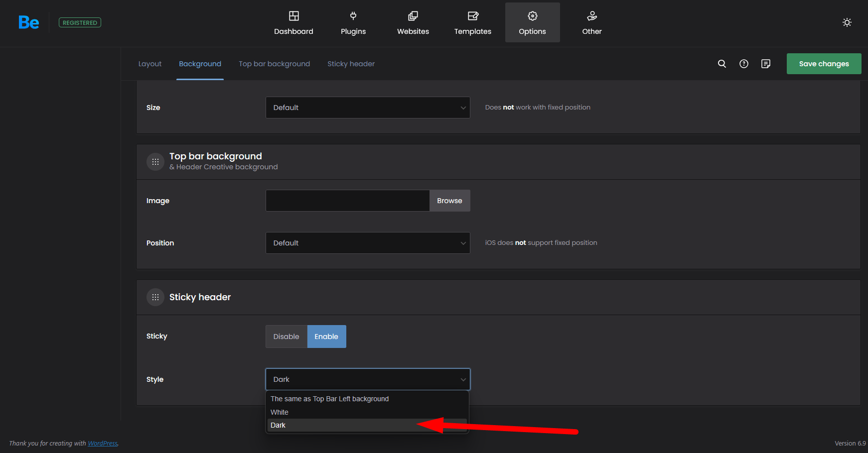Open the Dashboard section
The width and height of the screenshot is (868, 453).
pyautogui.click(x=293, y=23)
